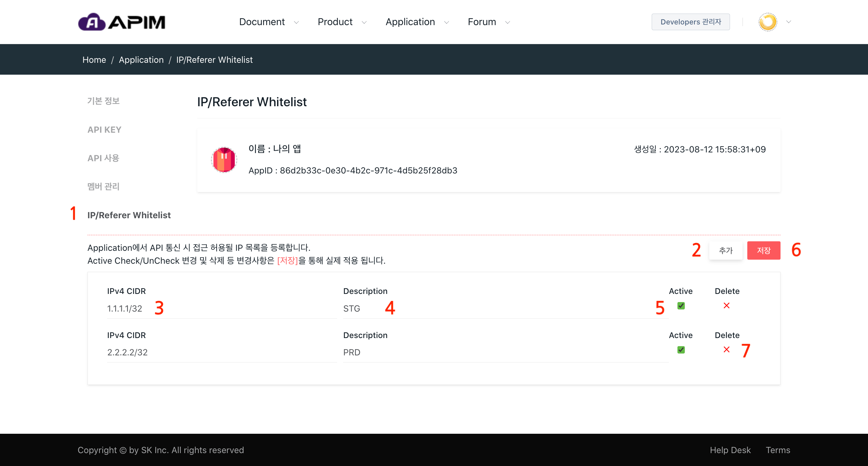Open the user account chevron menu
Image resolution: width=868 pixels, height=466 pixels.
tap(789, 22)
